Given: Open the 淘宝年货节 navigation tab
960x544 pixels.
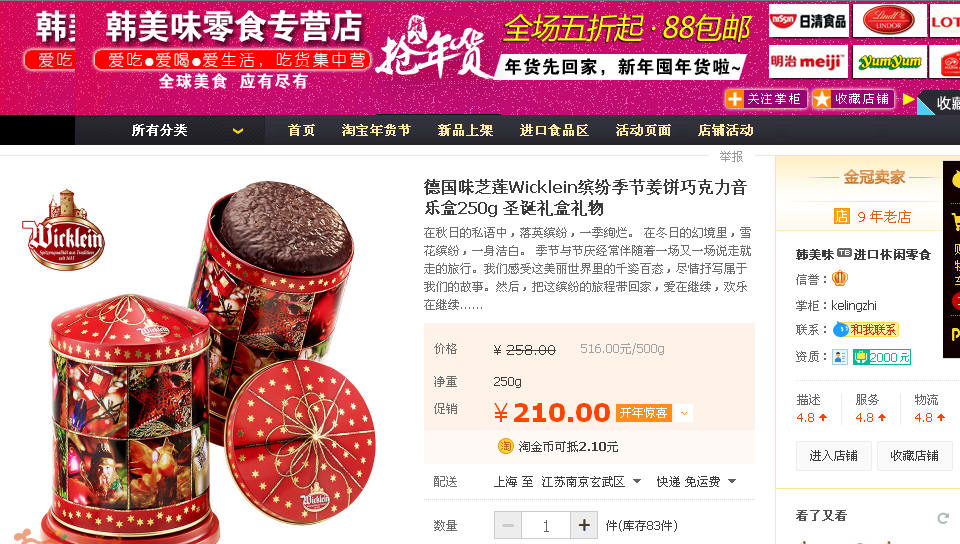Looking at the screenshot, I should 376,130.
